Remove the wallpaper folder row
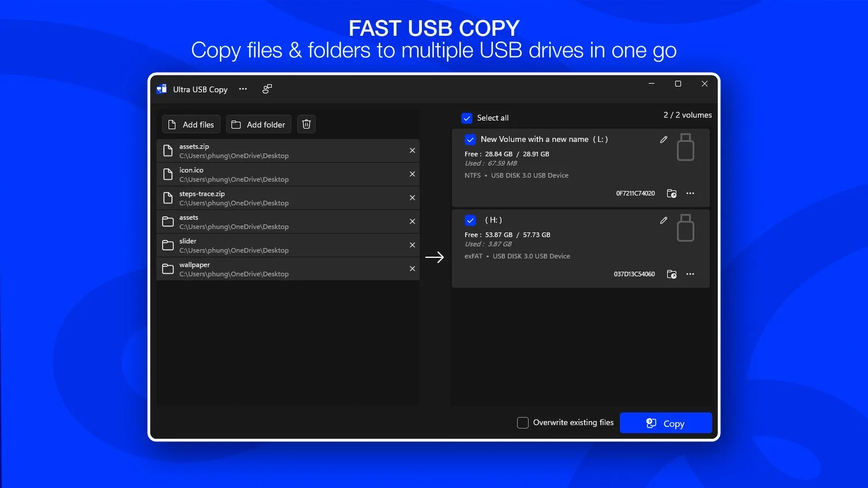 [x=412, y=269]
